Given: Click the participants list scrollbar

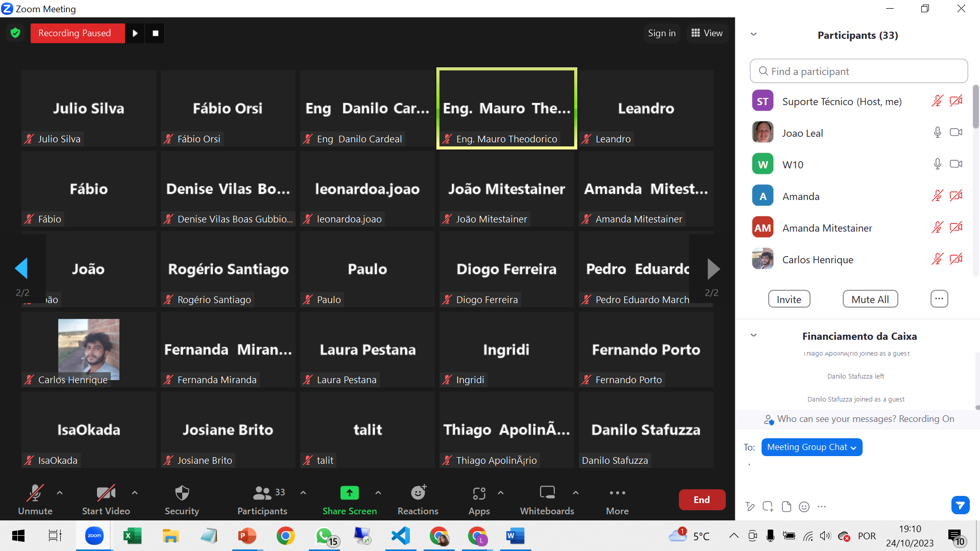Looking at the screenshot, I should pyautogui.click(x=976, y=107).
